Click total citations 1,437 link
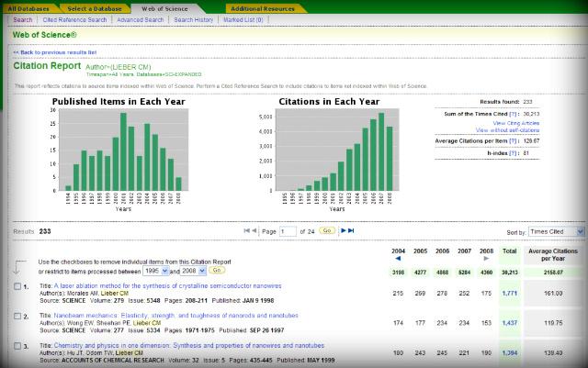588x368 pixels. pyautogui.click(x=510, y=323)
